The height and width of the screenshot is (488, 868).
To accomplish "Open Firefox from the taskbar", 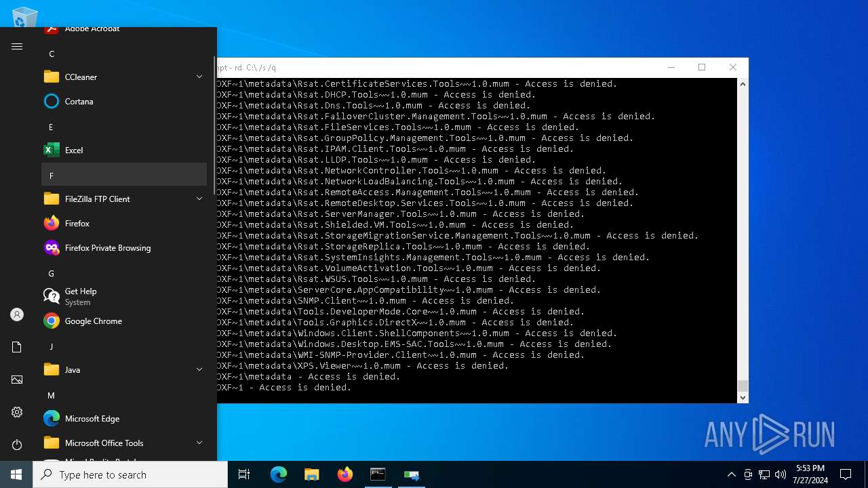I will point(344,474).
